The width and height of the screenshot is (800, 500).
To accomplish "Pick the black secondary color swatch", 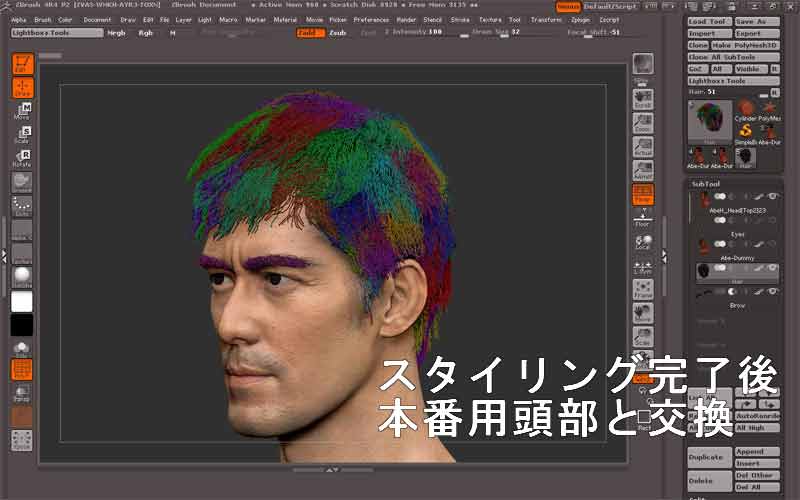I will (x=22, y=325).
